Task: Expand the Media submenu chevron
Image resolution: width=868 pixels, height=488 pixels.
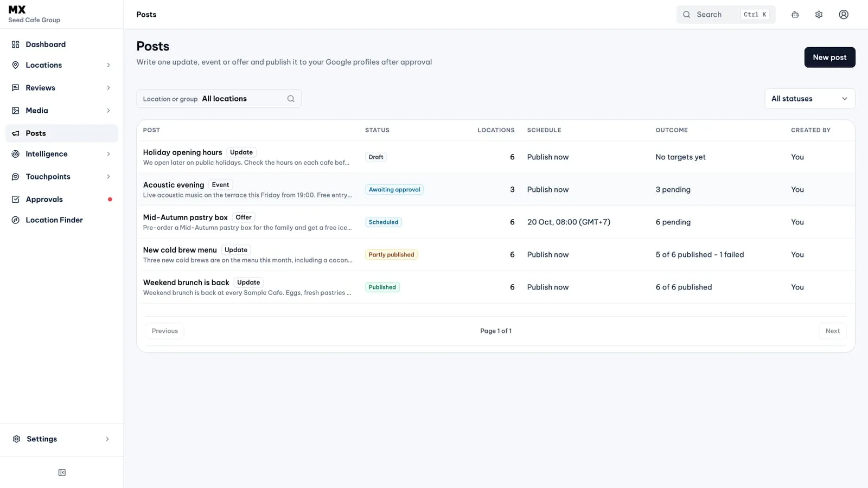Action: [108, 111]
